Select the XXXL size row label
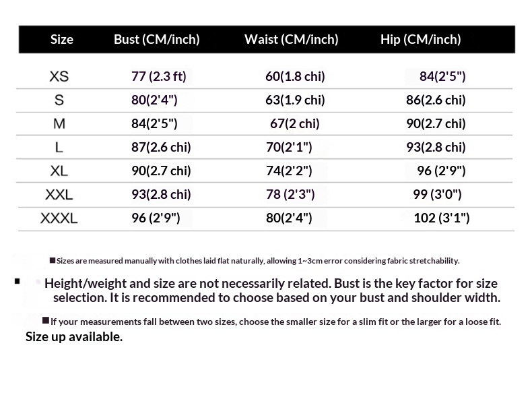The height and width of the screenshot is (393, 532). [x=59, y=218]
